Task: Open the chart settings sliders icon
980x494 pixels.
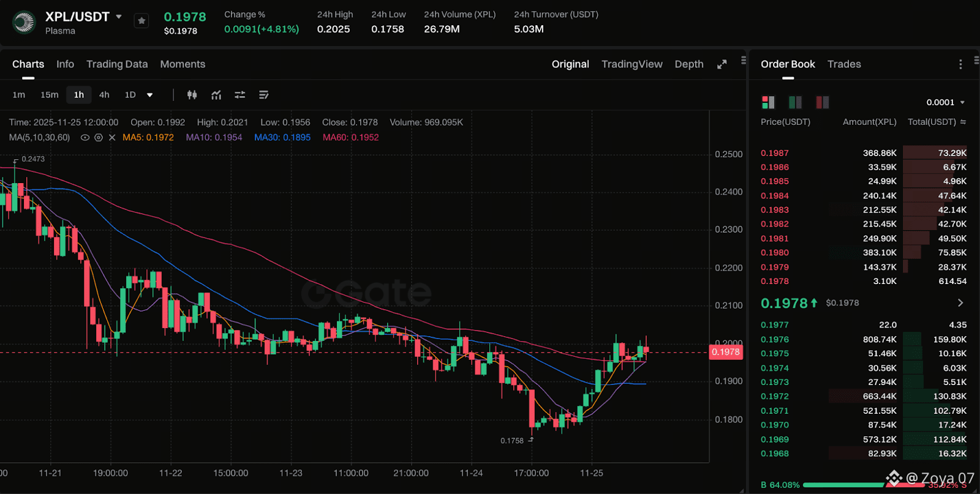Action: click(240, 95)
